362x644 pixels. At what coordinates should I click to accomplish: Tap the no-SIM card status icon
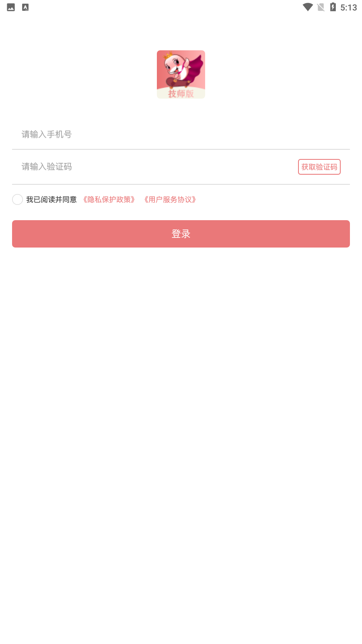coord(321,7)
